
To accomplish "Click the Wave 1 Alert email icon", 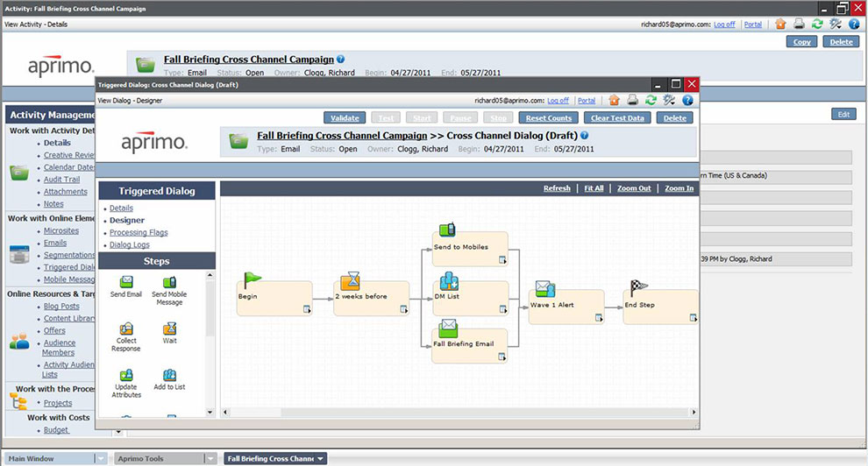I will [544, 288].
